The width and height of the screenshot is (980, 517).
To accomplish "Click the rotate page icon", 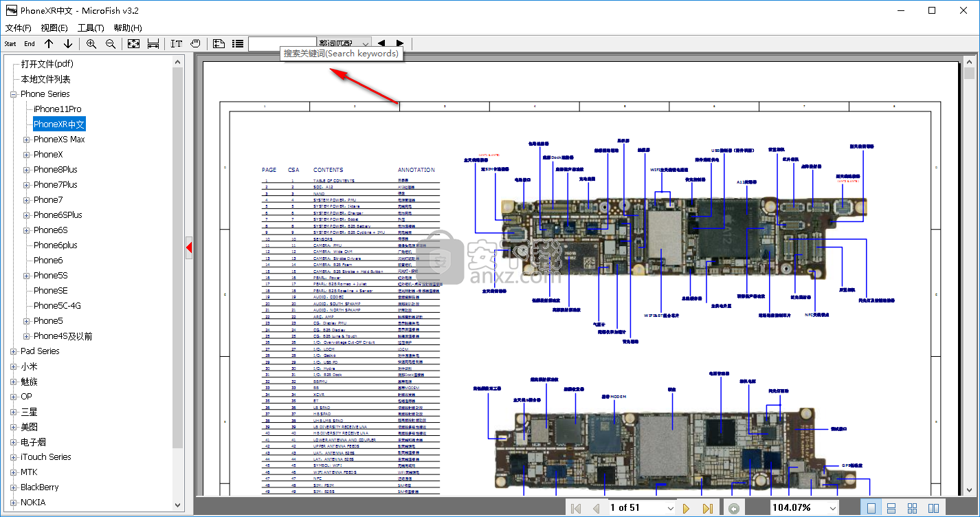I will point(219,43).
